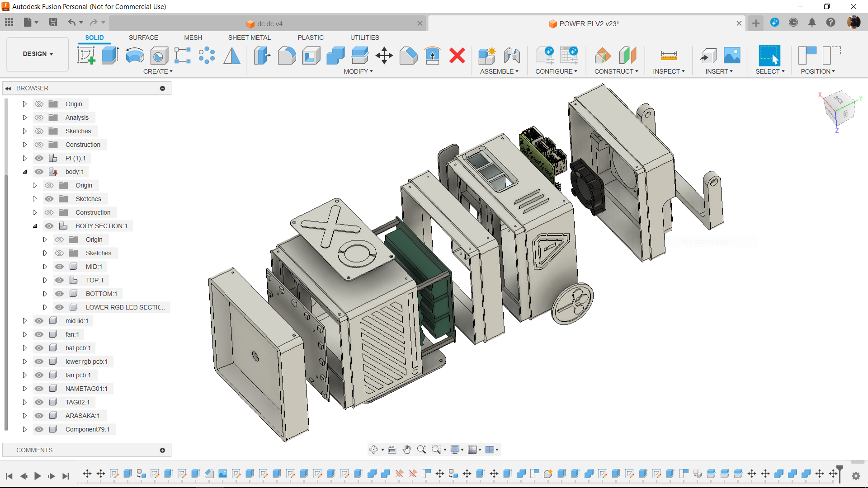Open the DESIGN workspace dropdown
Image resolution: width=868 pixels, height=488 pixels.
pos(38,54)
